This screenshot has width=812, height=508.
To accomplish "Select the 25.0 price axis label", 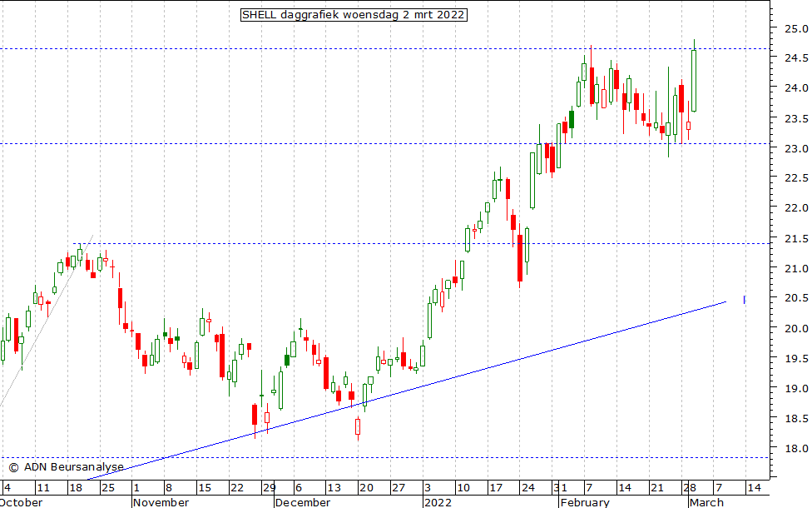I will [796, 28].
